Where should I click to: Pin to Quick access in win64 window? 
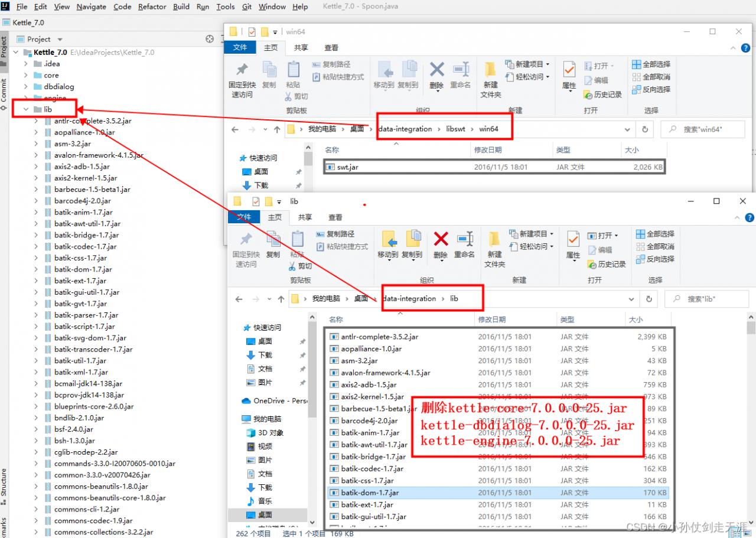(x=242, y=80)
